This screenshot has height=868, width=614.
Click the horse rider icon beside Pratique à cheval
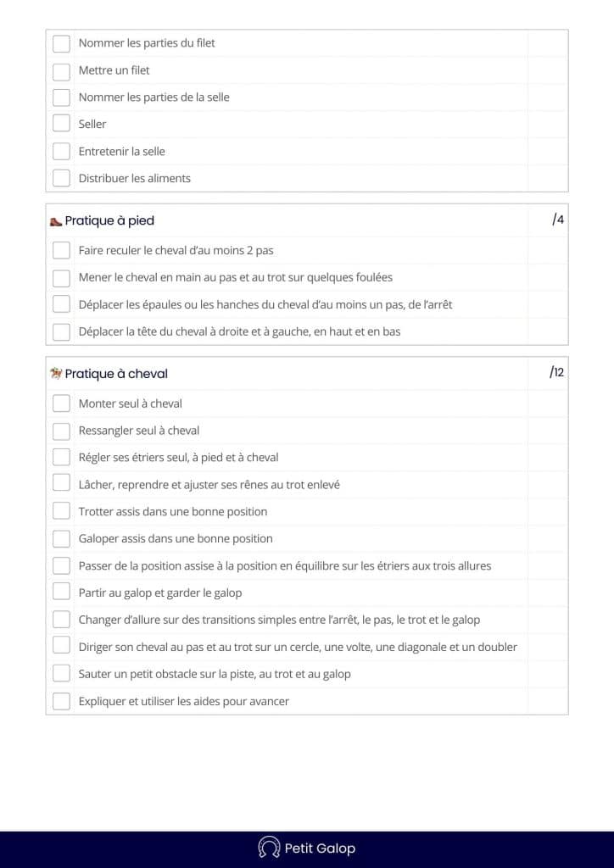(x=56, y=373)
